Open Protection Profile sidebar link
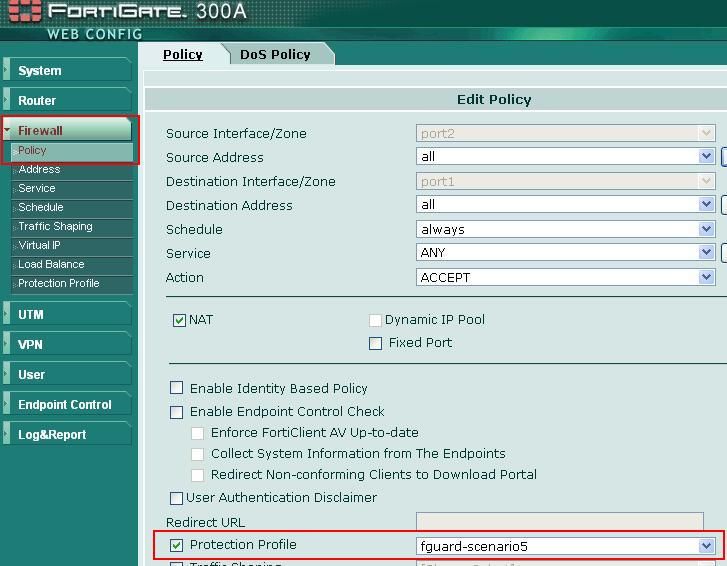This screenshot has width=727, height=566. point(58,283)
